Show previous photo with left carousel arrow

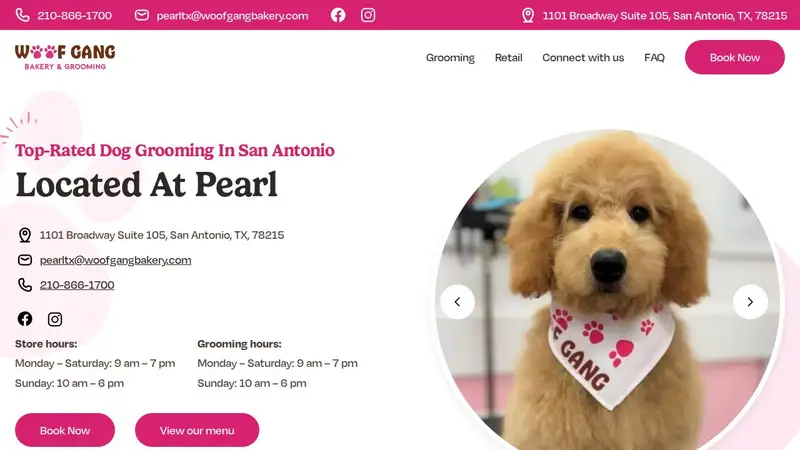pyautogui.click(x=458, y=302)
